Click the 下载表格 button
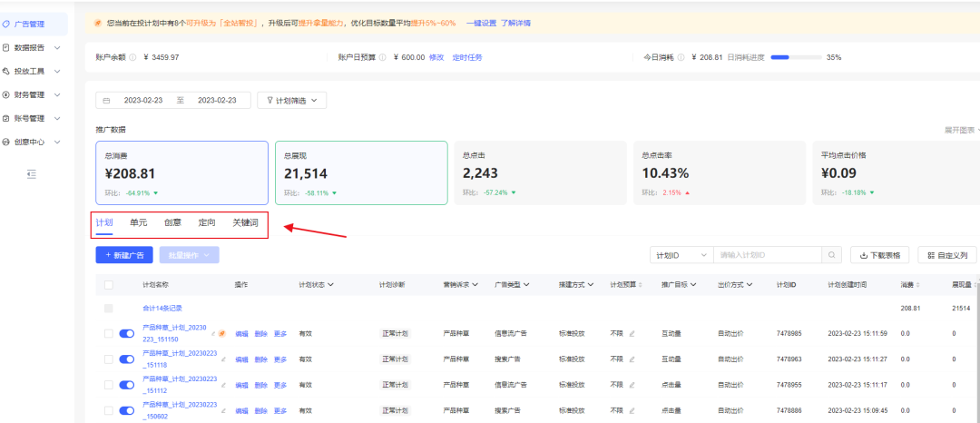Viewport: 980px width, 423px height. 880,255
